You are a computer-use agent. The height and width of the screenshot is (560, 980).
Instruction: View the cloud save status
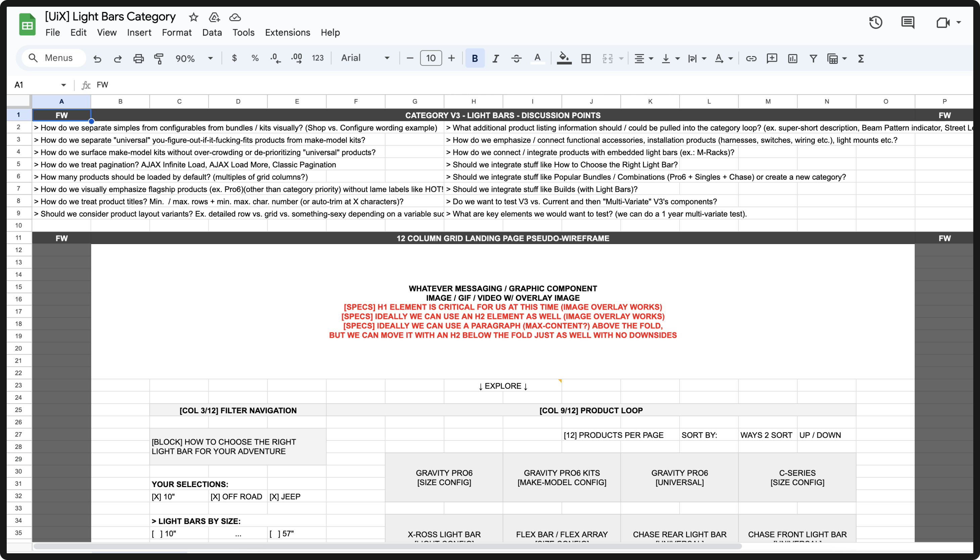point(235,17)
